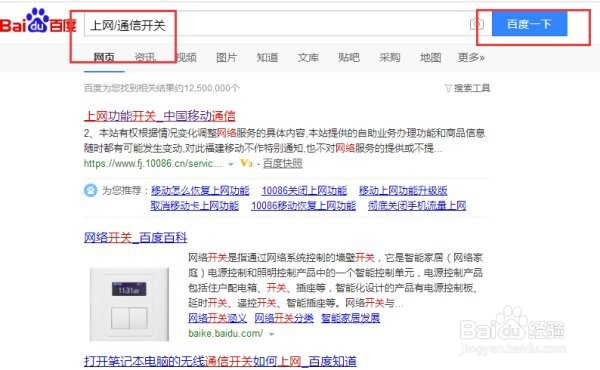Open the baike.baidu.com/ URL link
Image resolution: width=600 pixels, height=370 pixels.
(225, 333)
